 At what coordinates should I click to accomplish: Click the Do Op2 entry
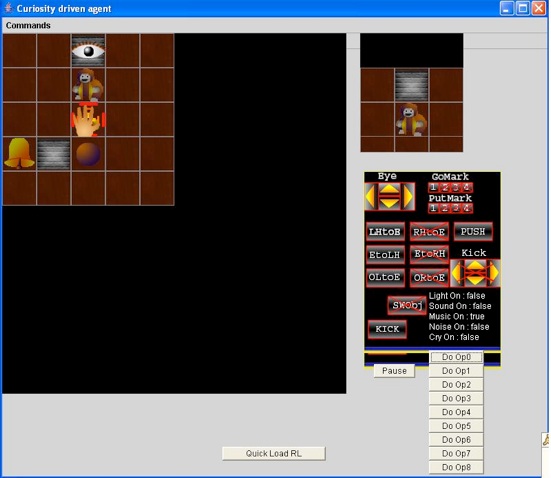point(456,385)
